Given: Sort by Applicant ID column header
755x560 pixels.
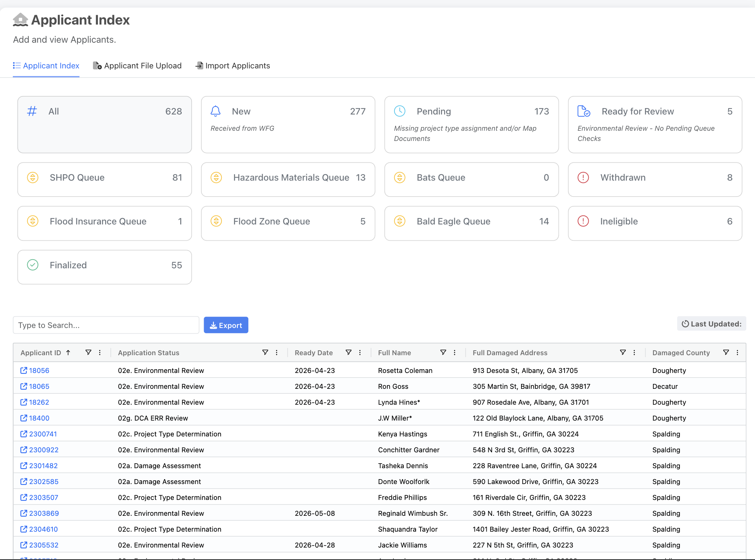Looking at the screenshot, I should point(41,353).
